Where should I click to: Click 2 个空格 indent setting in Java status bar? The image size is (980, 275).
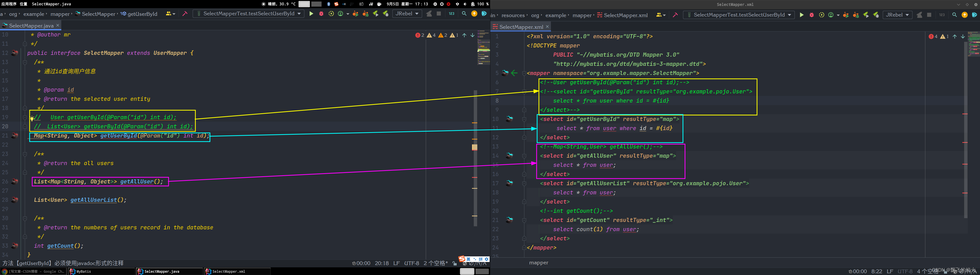tap(436, 263)
